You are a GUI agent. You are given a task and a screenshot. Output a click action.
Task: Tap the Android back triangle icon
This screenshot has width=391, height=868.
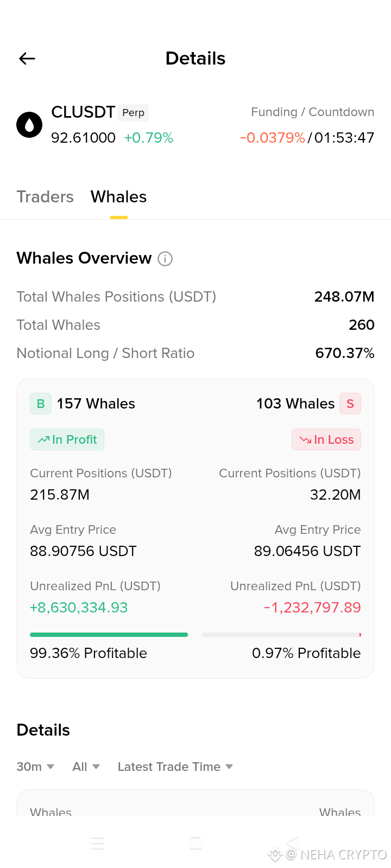coord(293,843)
